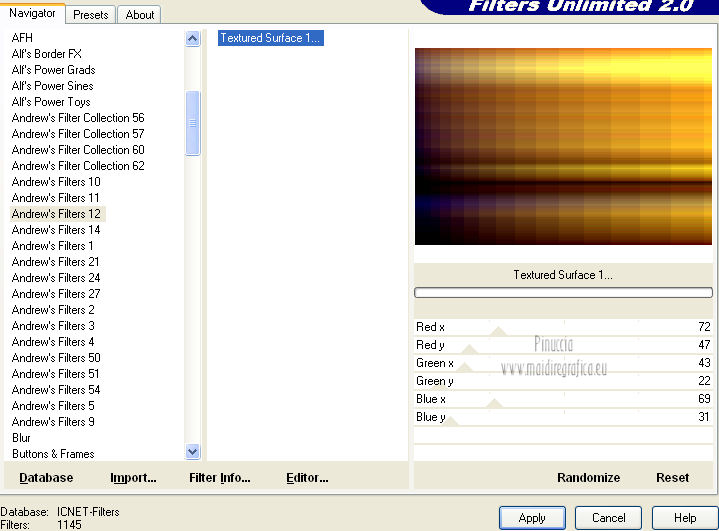
Task: Cancel the Filters Unlimited dialog
Action: tap(608, 518)
